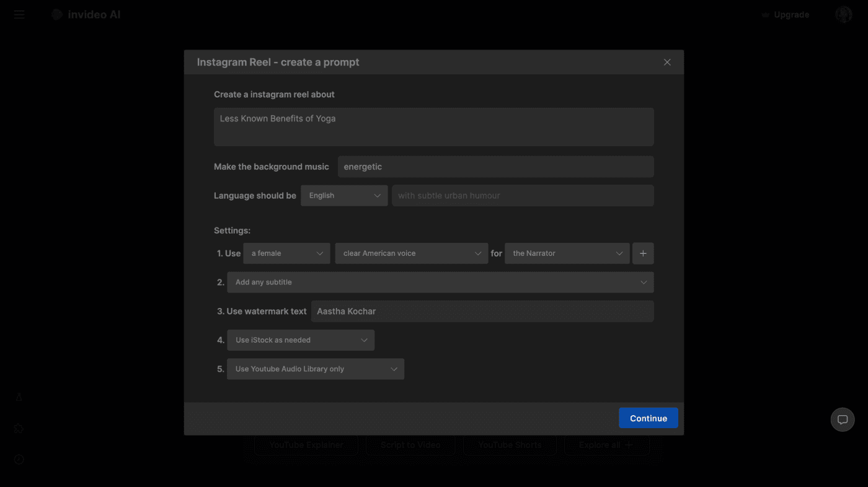Open the clock history icon in sidebar
Image resolution: width=868 pixels, height=487 pixels.
click(19, 459)
